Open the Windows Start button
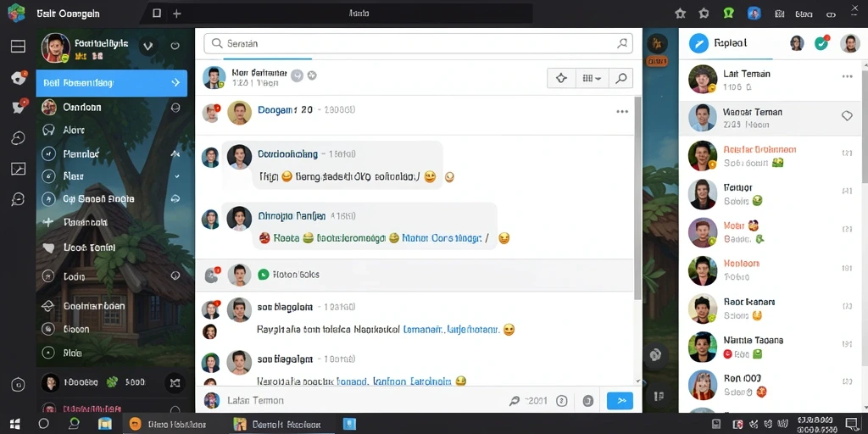 15,424
